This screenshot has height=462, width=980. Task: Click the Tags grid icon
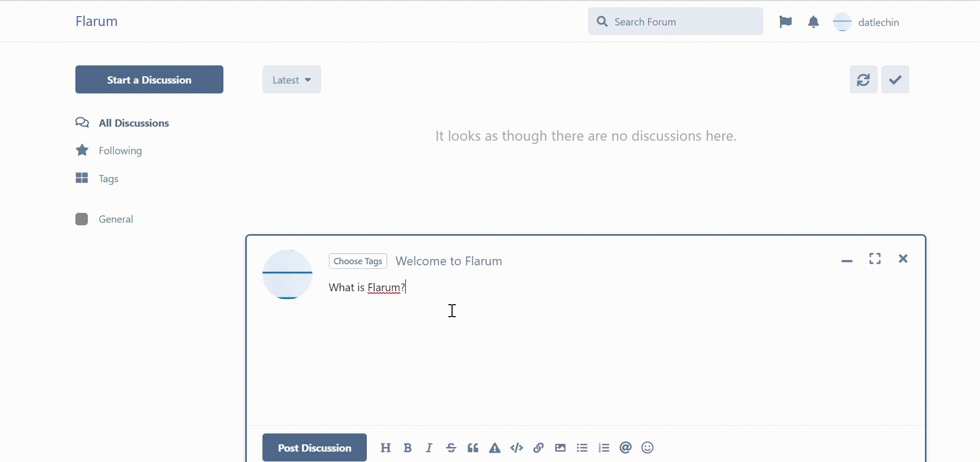point(82,178)
